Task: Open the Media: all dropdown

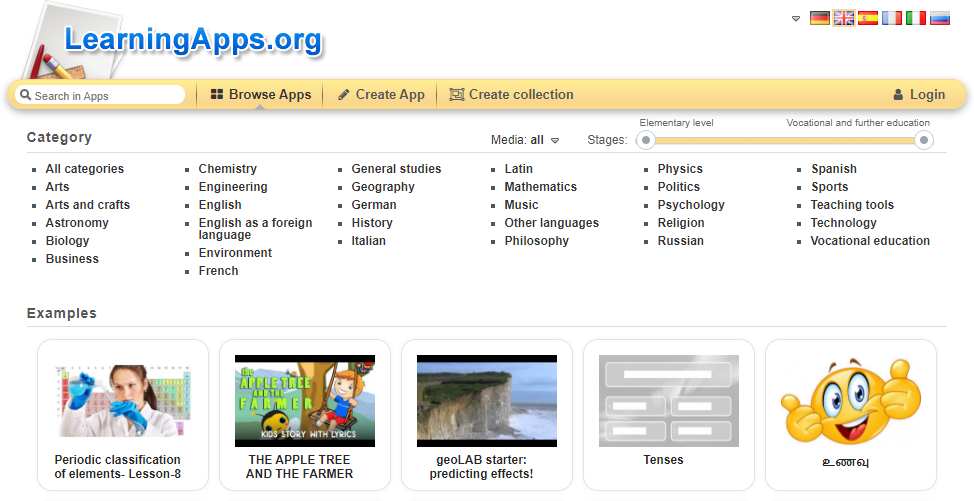Action: tap(525, 140)
